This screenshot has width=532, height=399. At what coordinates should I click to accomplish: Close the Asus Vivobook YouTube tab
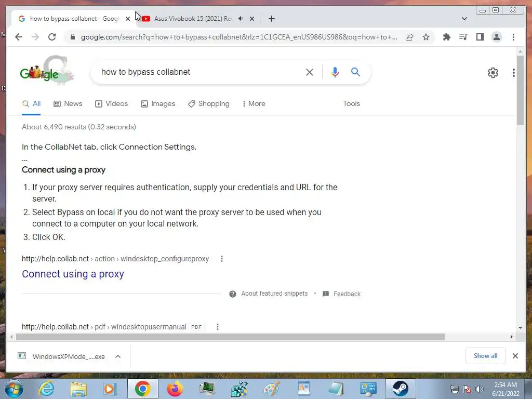[252, 19]
